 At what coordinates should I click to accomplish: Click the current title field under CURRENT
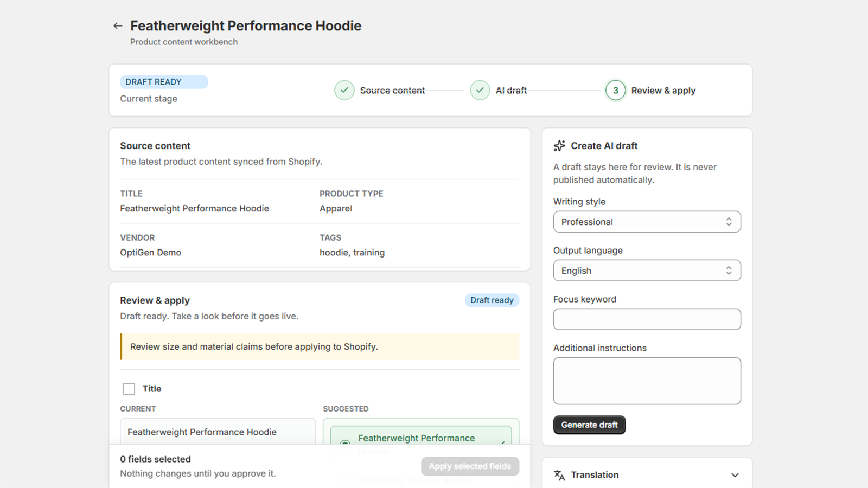coord(218,432)
